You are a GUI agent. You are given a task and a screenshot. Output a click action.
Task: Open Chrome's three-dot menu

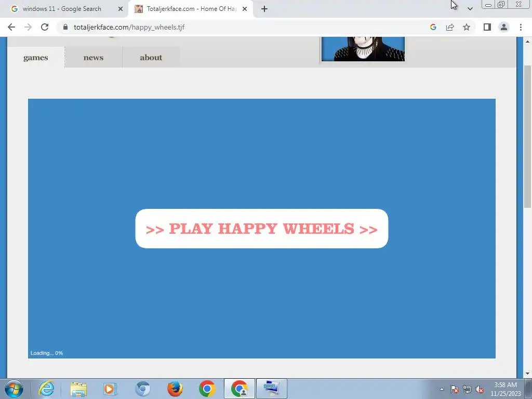[521, 27]
